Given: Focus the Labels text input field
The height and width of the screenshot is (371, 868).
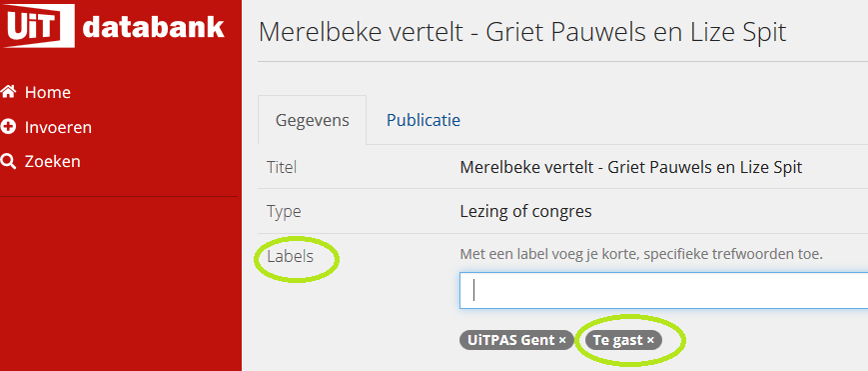Looking at the screenshot, I should 663,291.
